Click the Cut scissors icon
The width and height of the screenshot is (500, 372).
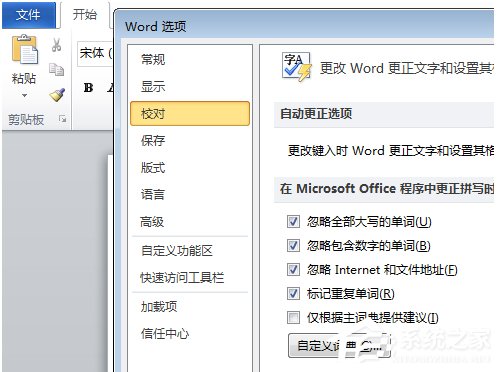tap(56, 45)
